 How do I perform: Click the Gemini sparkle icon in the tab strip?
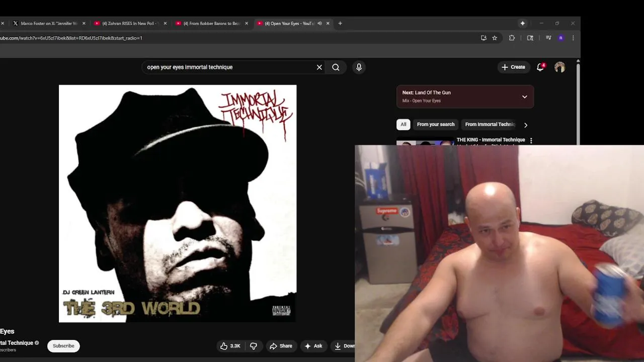pyautogui.click(x=523, y=23)
